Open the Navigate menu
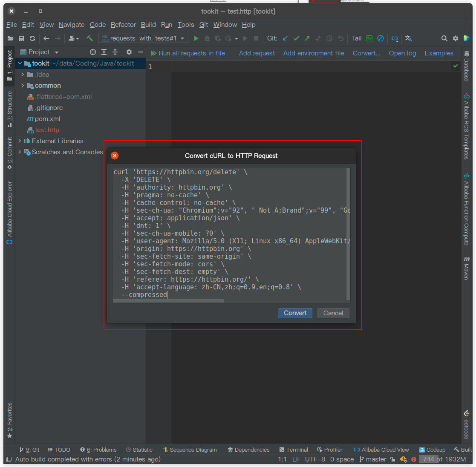This screenshot has height=467, width=476. pos(72,25)
